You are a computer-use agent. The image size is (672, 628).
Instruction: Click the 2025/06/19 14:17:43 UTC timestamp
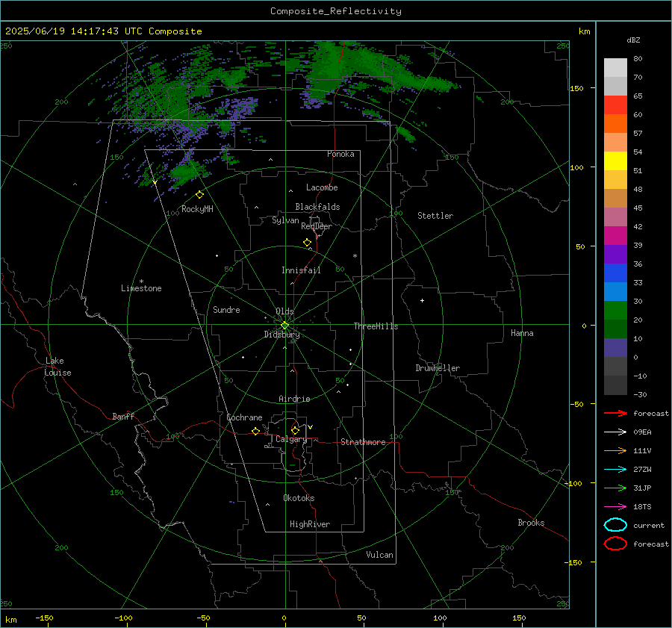click(x=73, y=31)
